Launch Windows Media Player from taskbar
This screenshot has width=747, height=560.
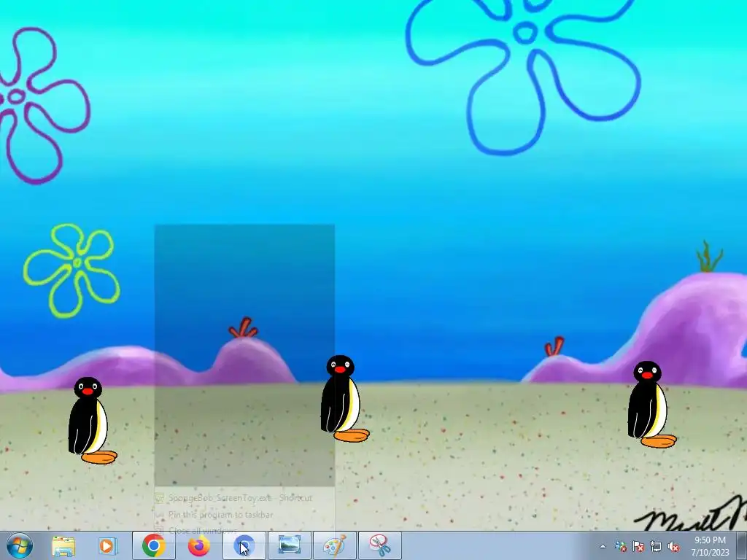point(108,545)
